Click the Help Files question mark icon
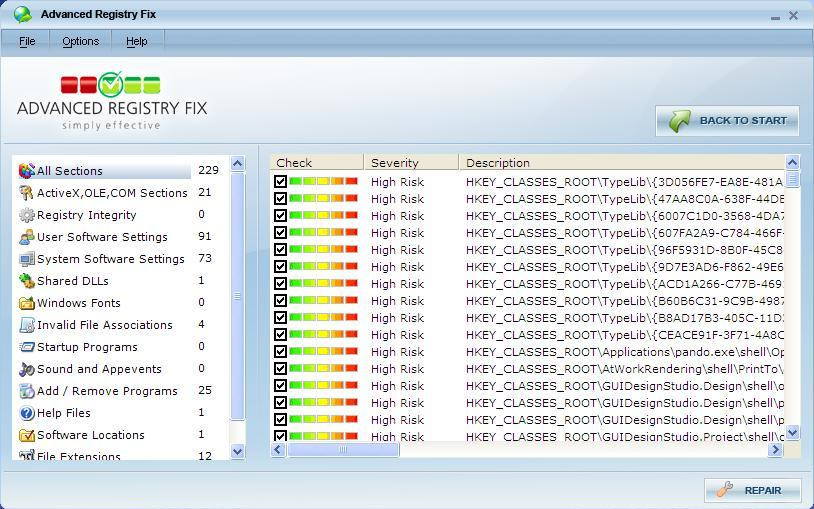The width and height of the screenshot is (814, 509). 26,413
